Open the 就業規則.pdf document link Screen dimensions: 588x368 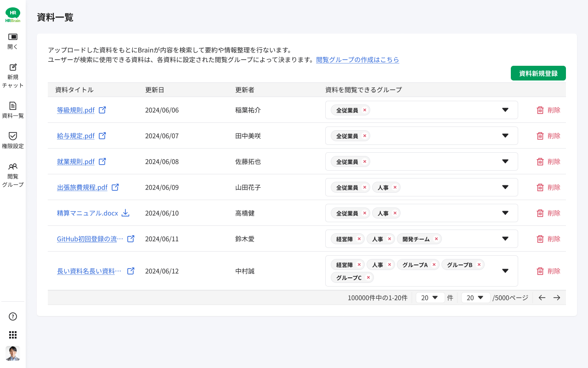(x=76, y=161)
